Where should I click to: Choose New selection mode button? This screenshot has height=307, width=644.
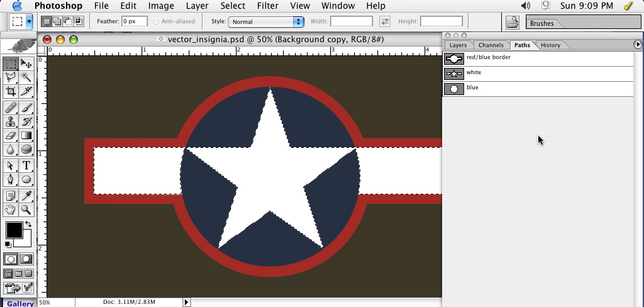pos(47,21)
